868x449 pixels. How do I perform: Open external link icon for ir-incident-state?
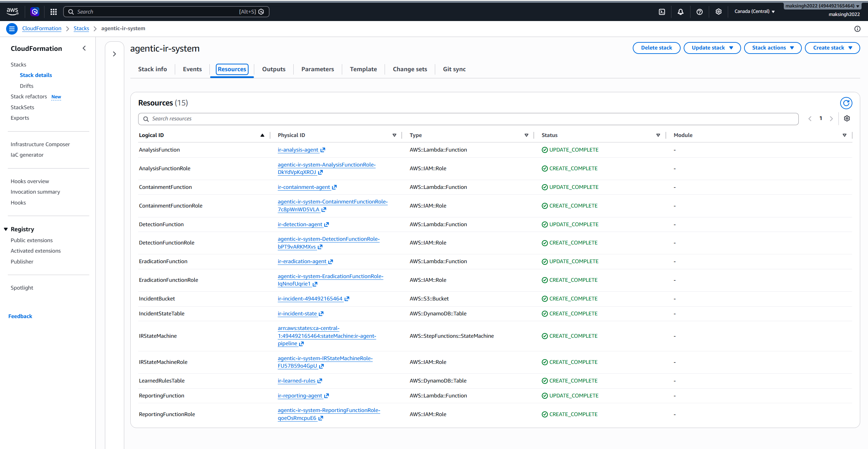321,314
